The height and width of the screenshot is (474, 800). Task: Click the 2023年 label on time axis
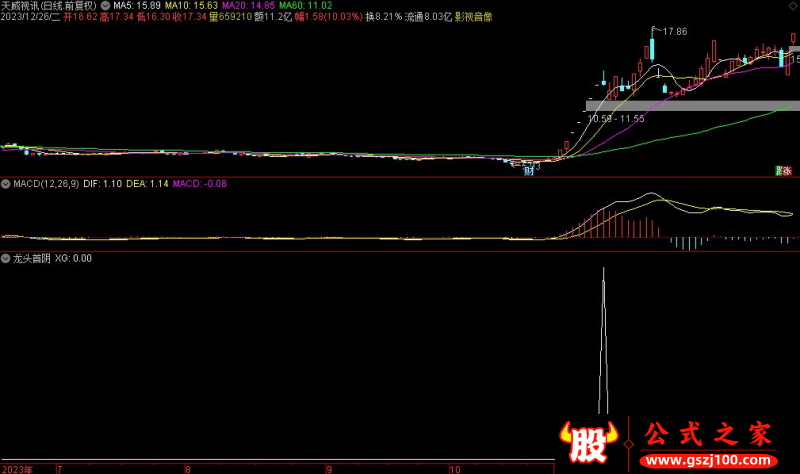(17, 469)
